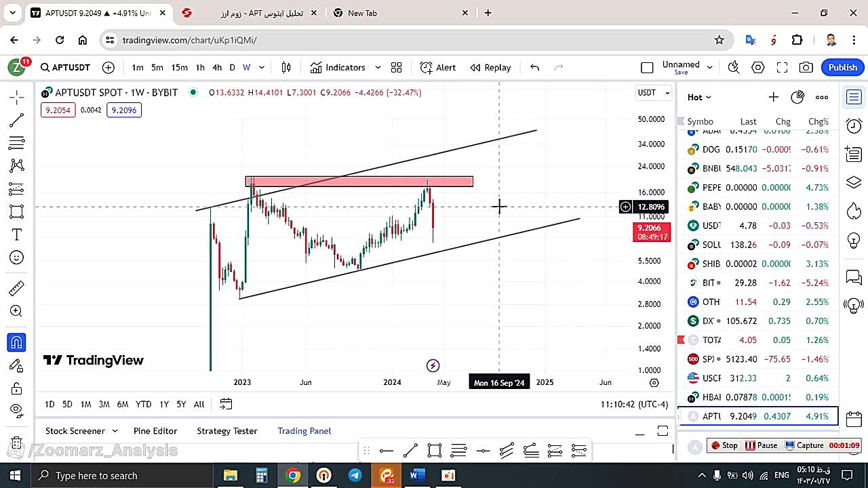Open the chart layout grid selector
This screenshot has height=488, width=868.
click(x=397, y=67)
